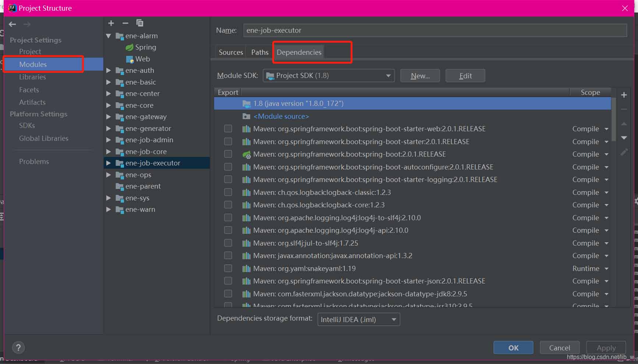
Task: Click the forward navigation arrow
Action: click(x=27, y=24)
